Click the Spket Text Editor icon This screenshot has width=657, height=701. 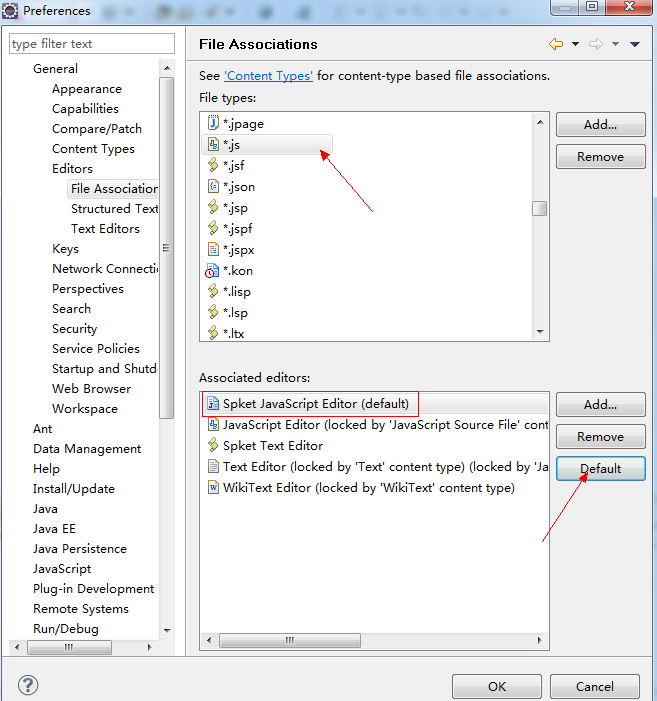point(213,445)
